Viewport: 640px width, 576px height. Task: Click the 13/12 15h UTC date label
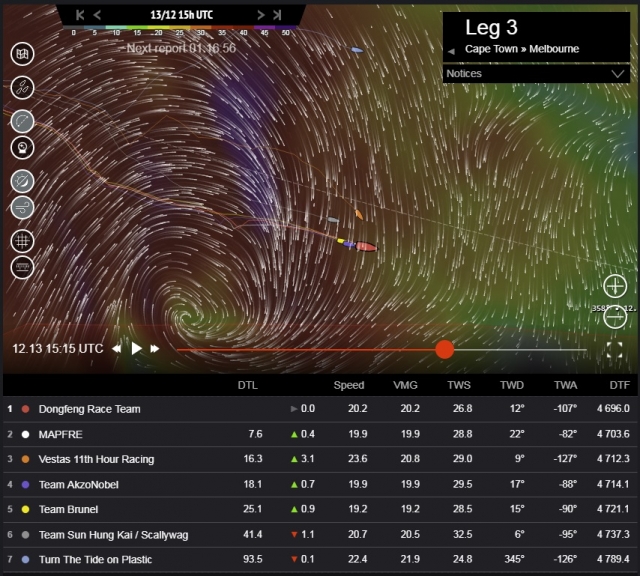coord(182,15)
